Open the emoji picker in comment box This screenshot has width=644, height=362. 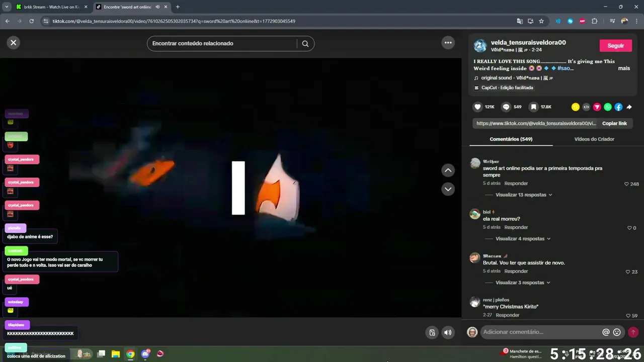(x=617, y=332)
